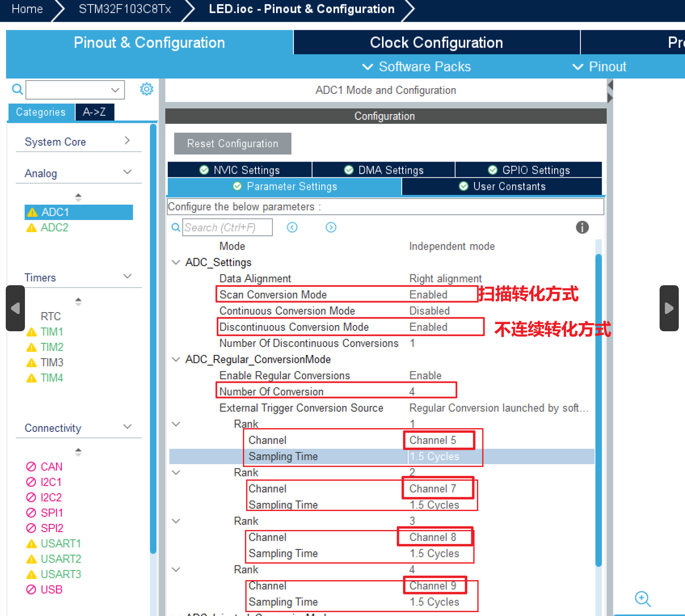Open Pinout dropdown menu
Image resolution: width=685 pixels, height=616 pixels.
pyautogui.click(x=599, y=67)
